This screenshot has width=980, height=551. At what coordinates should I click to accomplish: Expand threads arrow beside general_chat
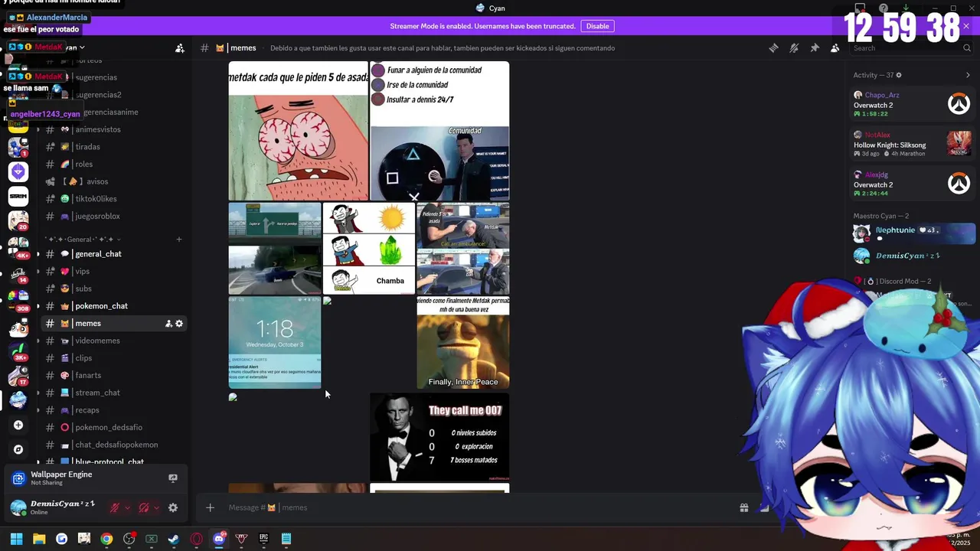[x=38, y=254]
